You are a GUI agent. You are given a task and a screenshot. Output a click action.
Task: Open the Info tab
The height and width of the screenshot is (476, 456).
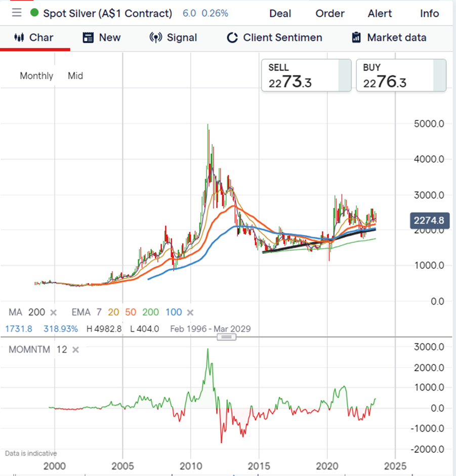pos(429,13)
